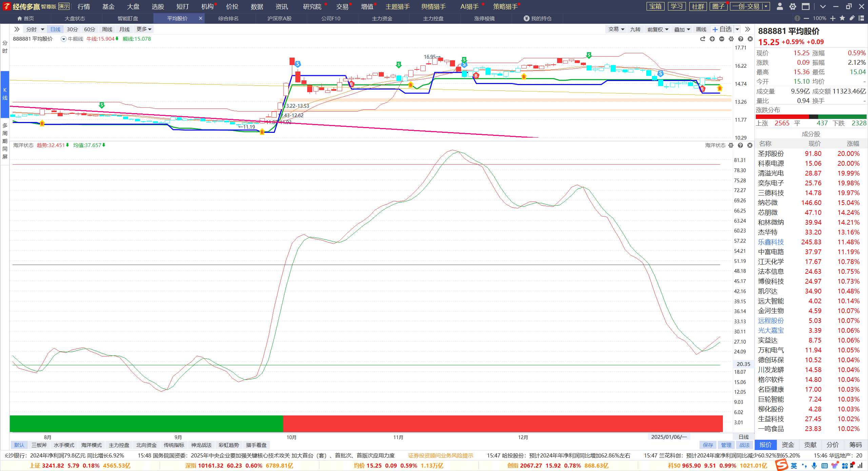This screenshot has width=868, height=471.
Task: Switch to the 主力资金 tab
Action: tap(382, 18)
